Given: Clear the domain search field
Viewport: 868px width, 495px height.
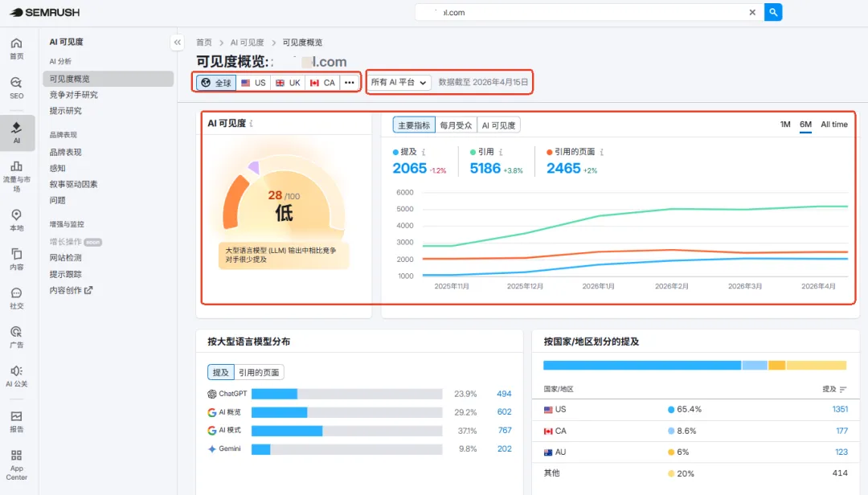Looking at the screenshot, I should (x=752, y=12).
